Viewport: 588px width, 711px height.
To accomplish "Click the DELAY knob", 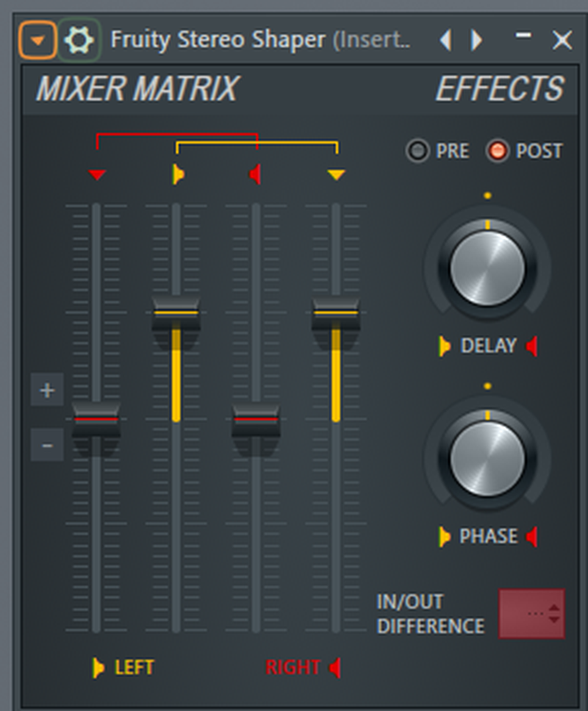I will (487, 268).
